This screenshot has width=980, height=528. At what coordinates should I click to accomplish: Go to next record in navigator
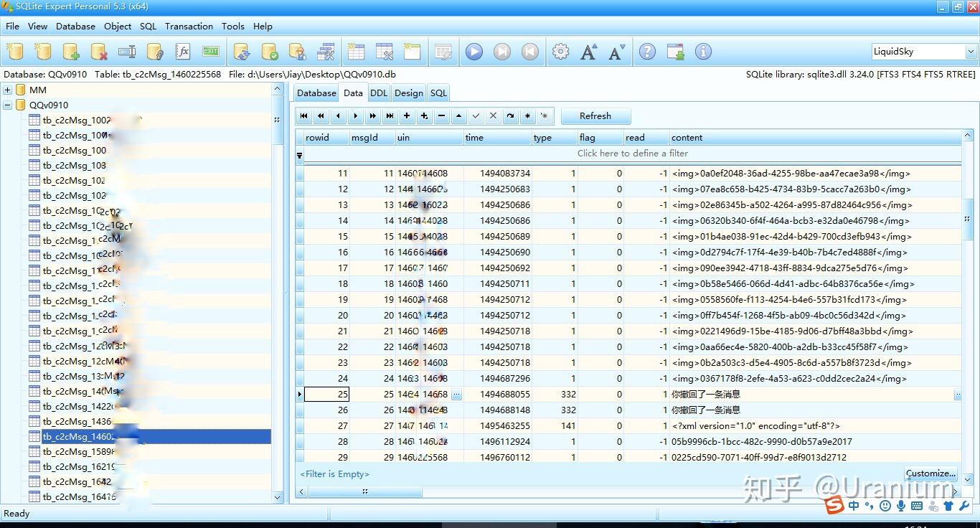(x=356, y=115)
